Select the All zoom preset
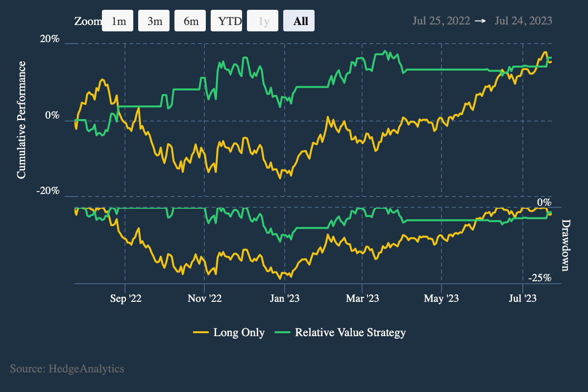The image size is (588, 392). pyautogui.click(x=298, y=21)
